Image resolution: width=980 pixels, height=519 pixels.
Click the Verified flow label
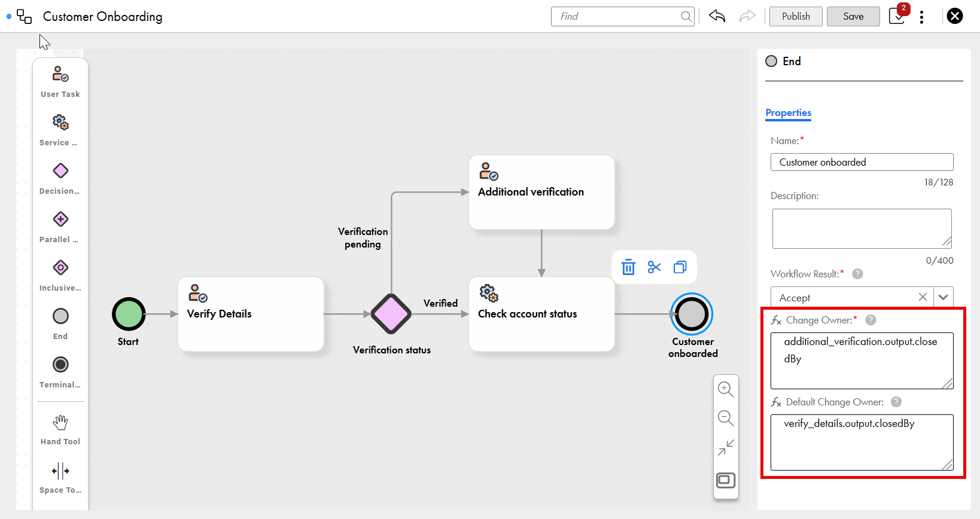click(440, 303)
